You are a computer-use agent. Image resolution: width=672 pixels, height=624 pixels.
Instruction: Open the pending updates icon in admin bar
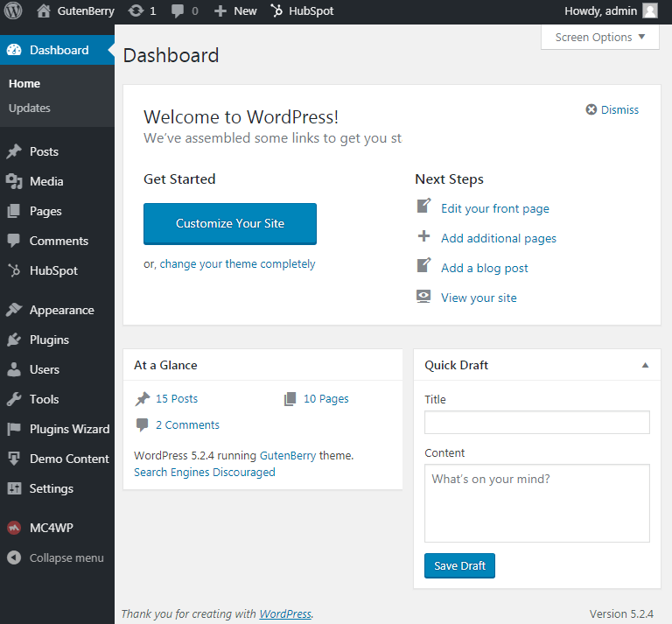(136, 11)
